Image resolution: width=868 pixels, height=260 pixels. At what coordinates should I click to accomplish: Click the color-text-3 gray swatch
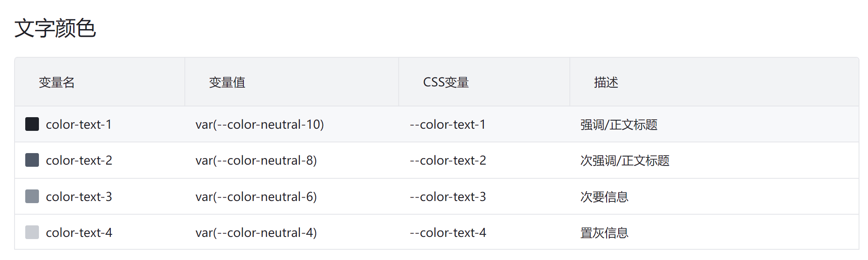[x=32, y=196]
